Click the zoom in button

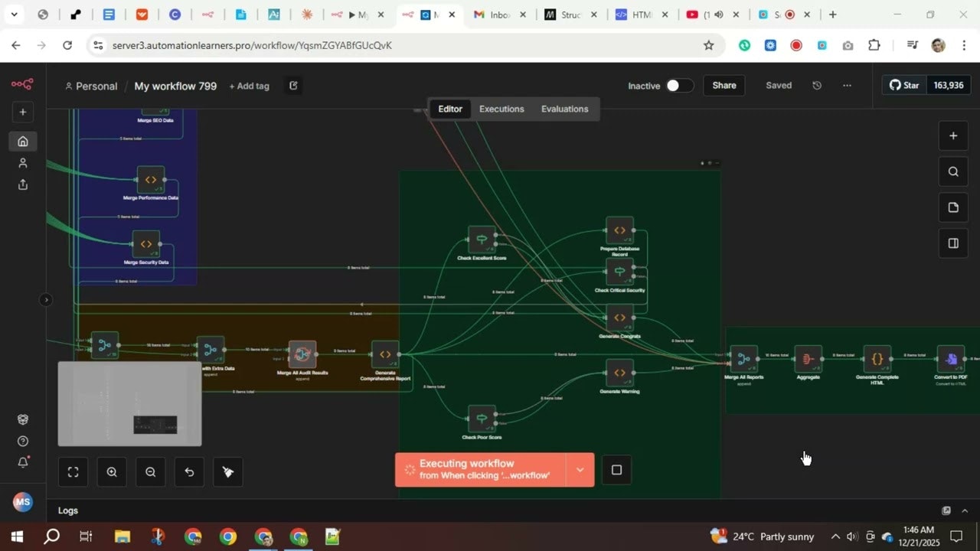point(112,472)
